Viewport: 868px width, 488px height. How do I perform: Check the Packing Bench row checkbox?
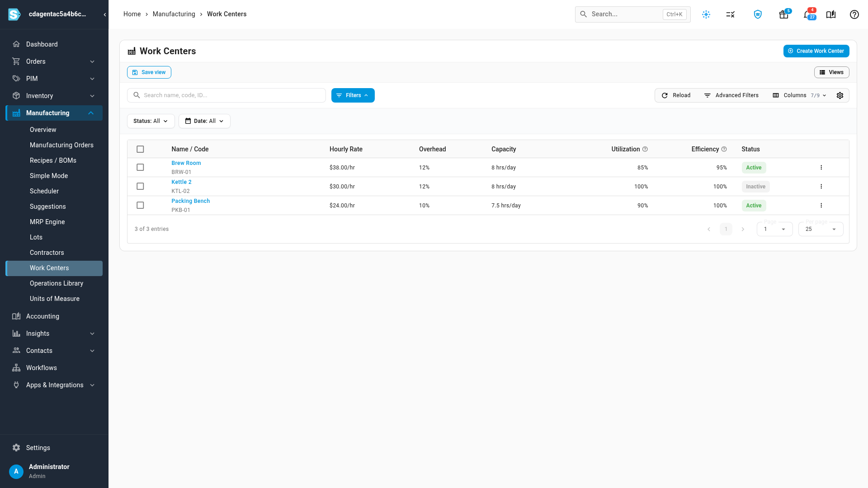tap(140, 206)
